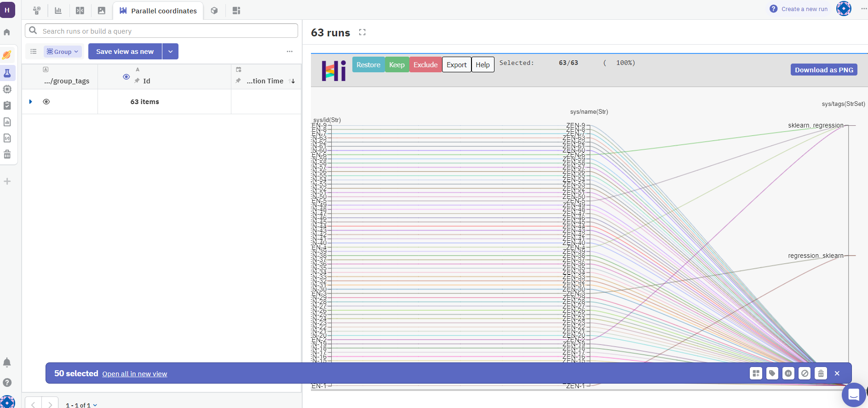Image resolution: width=868 pixels, height=408 pixels.
Task: Go to the home icon in sidebar
Action: [7, 32]
